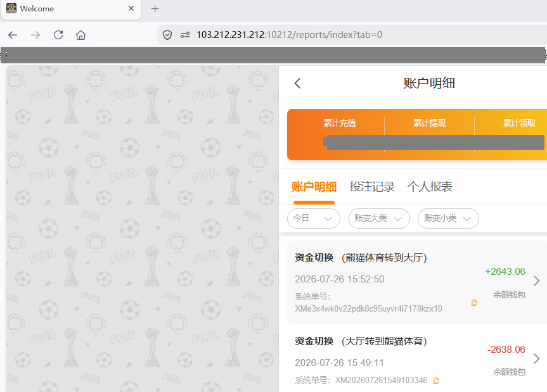The height and width of the screenshot is (392, 547).
Task: Expand the -2638.06 transaction details chevron
Action: click(x=536, y=358)
